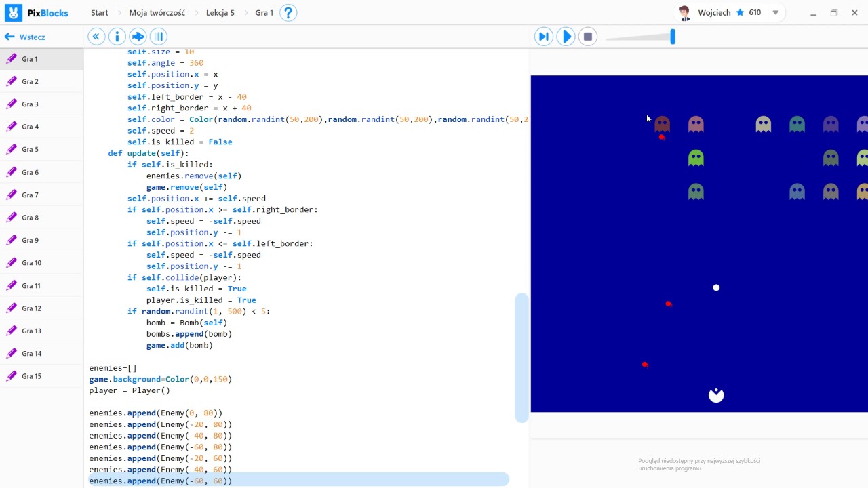This screenshot has height=488, width=868.
Task: Stop the running program
Action: [588, 37]
